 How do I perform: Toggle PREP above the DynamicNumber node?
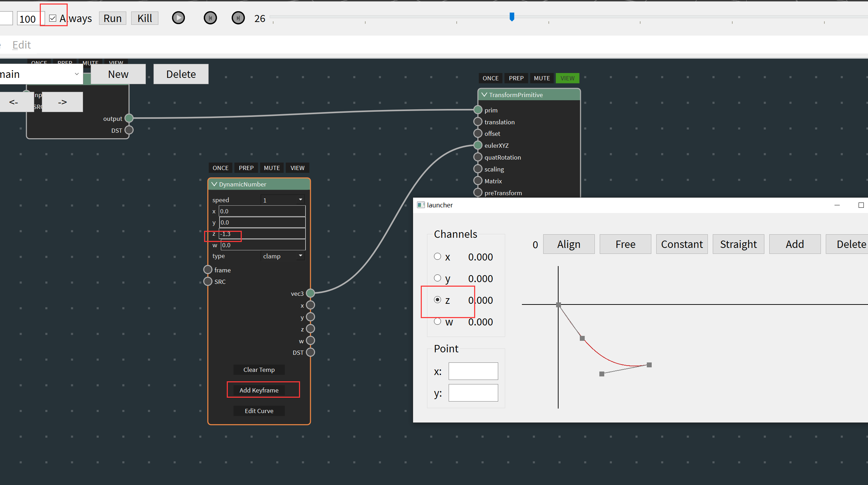pyautogui.click(x=246, y=168)
